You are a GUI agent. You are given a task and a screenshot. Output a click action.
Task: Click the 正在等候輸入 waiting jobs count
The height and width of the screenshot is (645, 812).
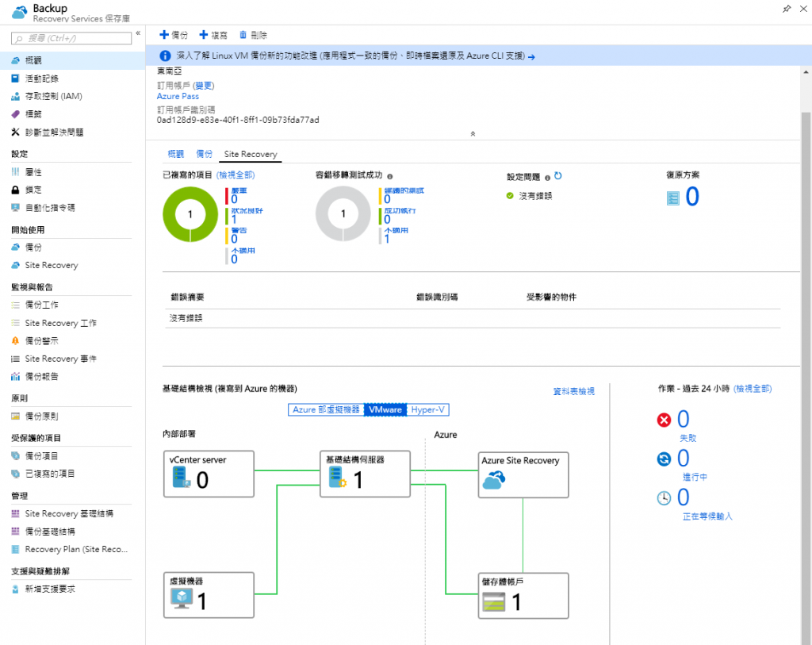(683, 498)
